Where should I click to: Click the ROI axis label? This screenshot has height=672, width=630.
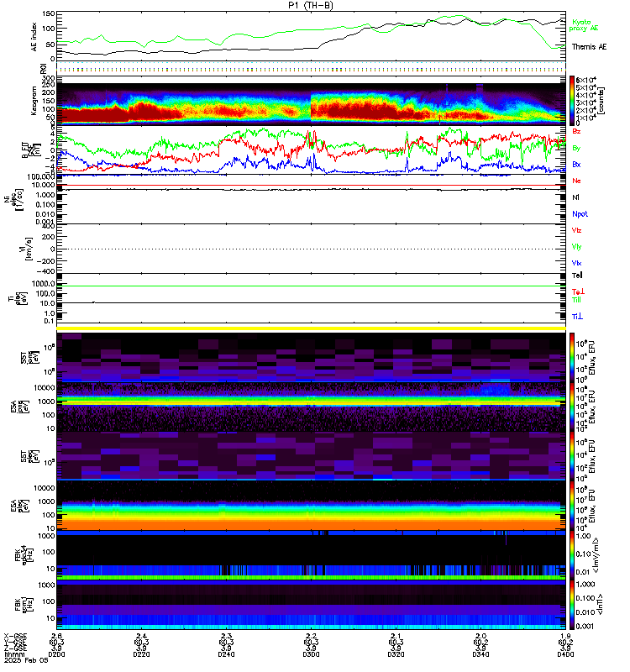point(43,69)
